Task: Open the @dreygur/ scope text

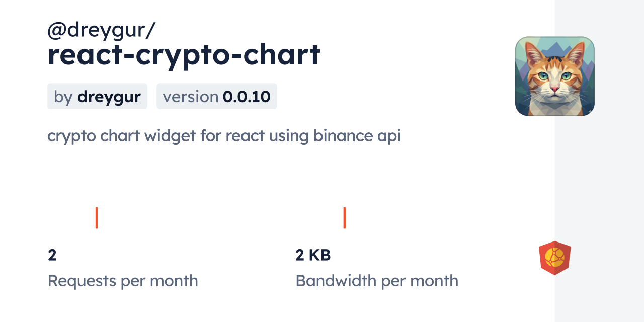Action: coord(101,30)
